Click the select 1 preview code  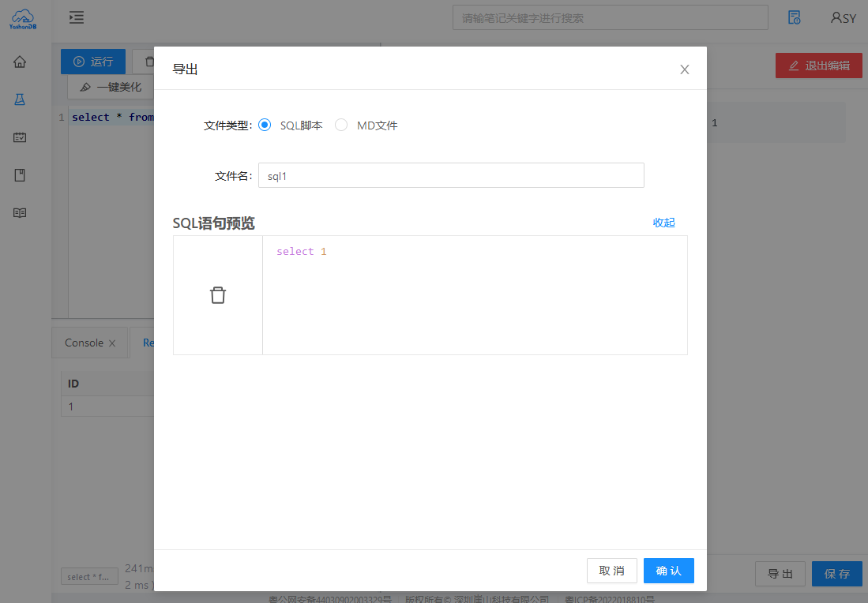click(x=302, y=252)
